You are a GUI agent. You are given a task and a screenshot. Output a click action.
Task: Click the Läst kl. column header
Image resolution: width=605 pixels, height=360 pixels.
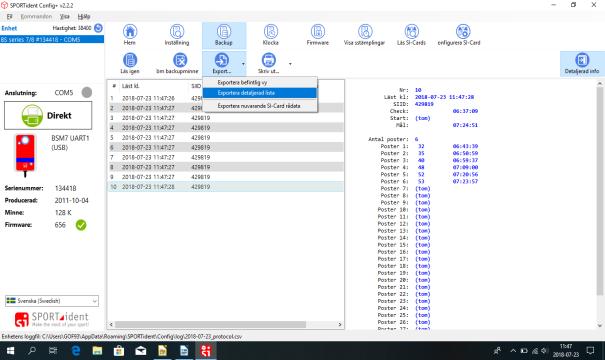(131, 86)
